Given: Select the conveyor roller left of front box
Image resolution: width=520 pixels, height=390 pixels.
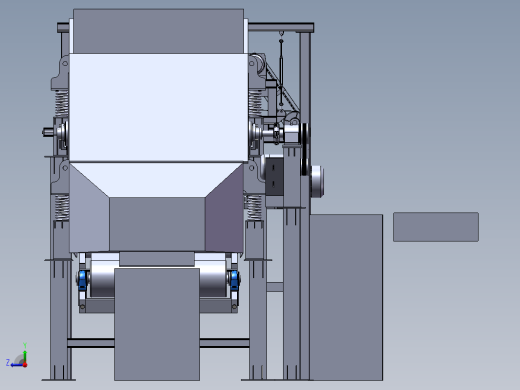Looking at the screenshot, I should (103, 278).
